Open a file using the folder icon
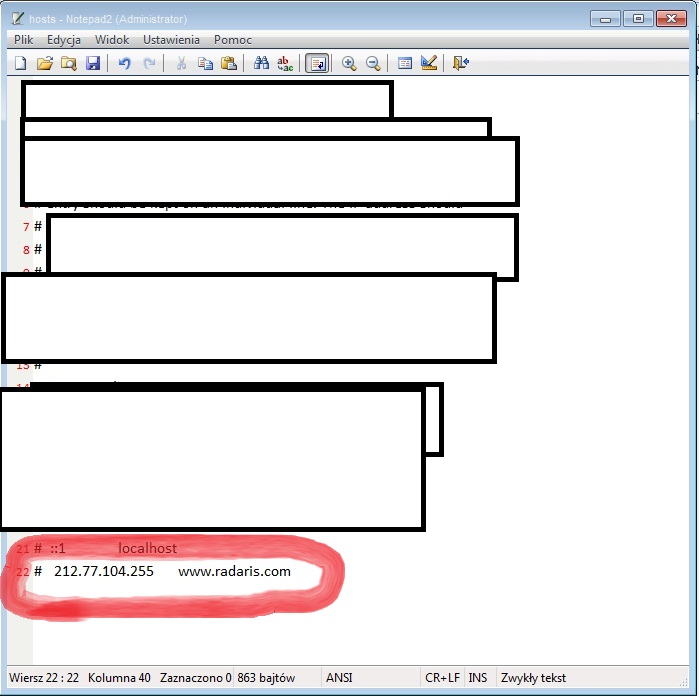 click(45, 63)
